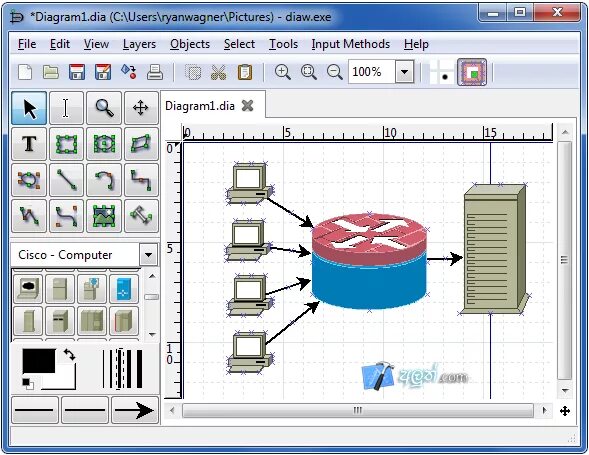Select the Modify arrow pointer tool
The image size is (589, 455).
pos(29,108)
